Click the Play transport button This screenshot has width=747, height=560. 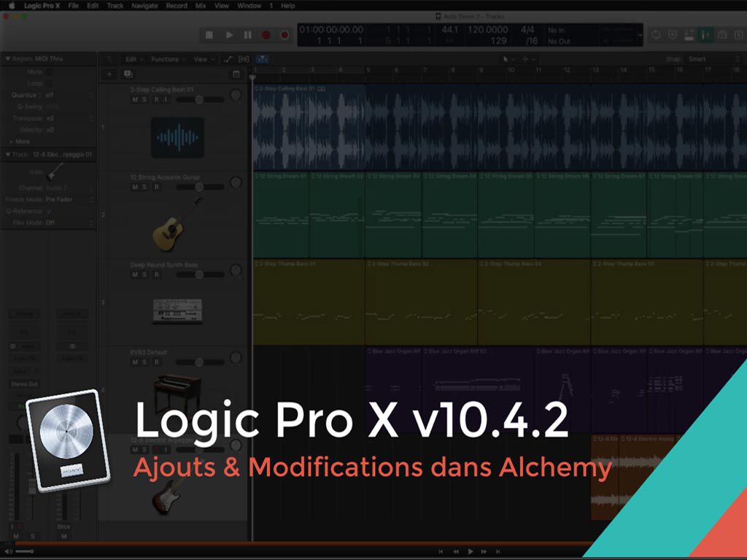point(228,35)
